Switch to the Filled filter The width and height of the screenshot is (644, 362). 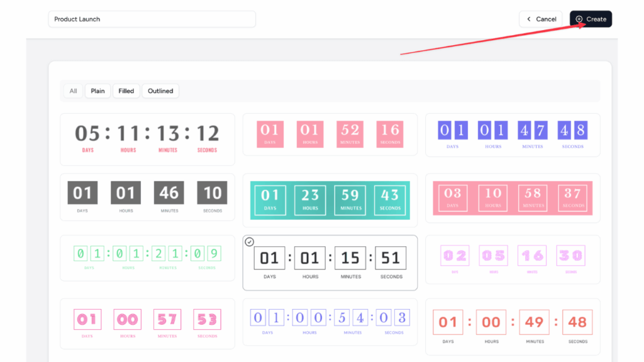[126, 90]
